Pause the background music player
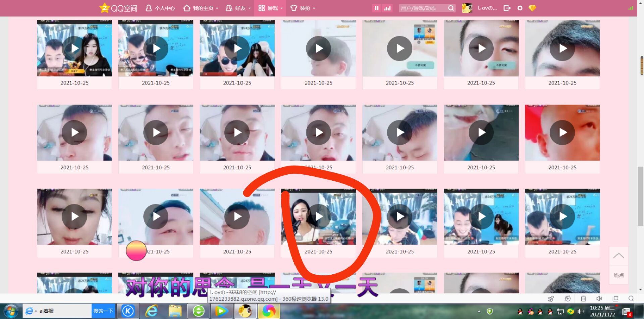The height and width of the screenshot is (319, 644). [x=377, y=8]
